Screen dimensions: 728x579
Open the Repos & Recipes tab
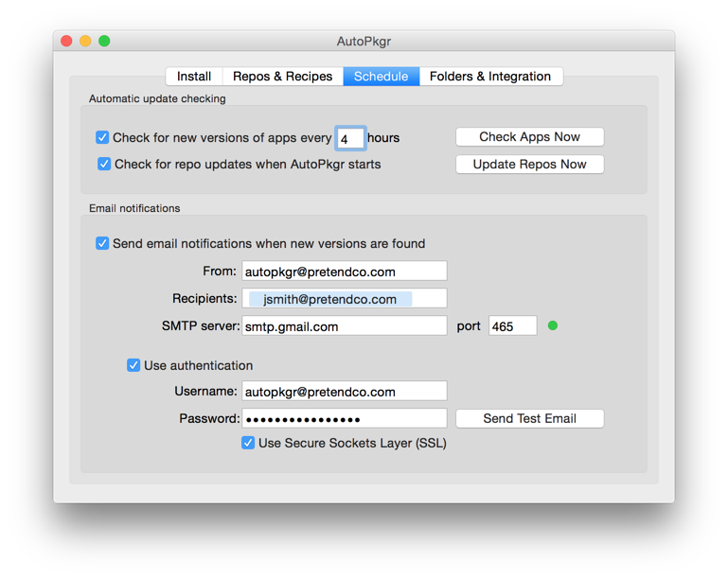click(282, 76)
